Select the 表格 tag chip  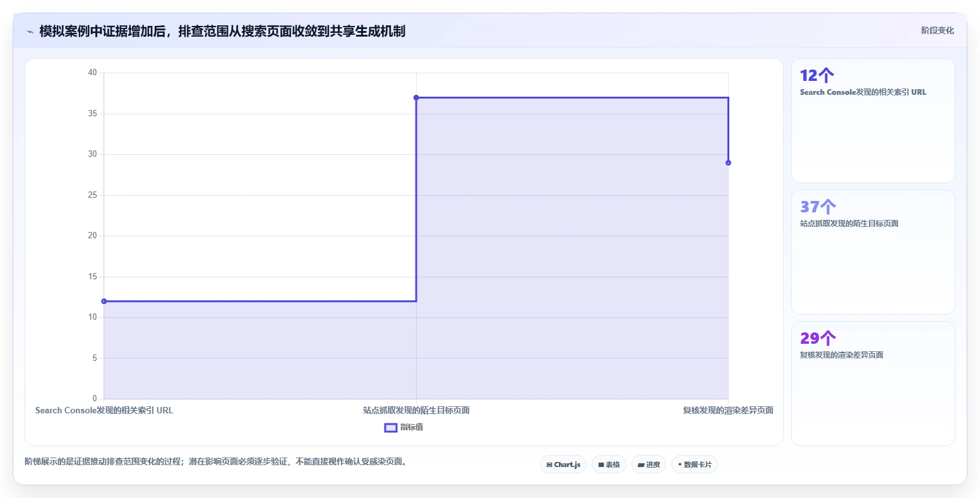[609, 465]
